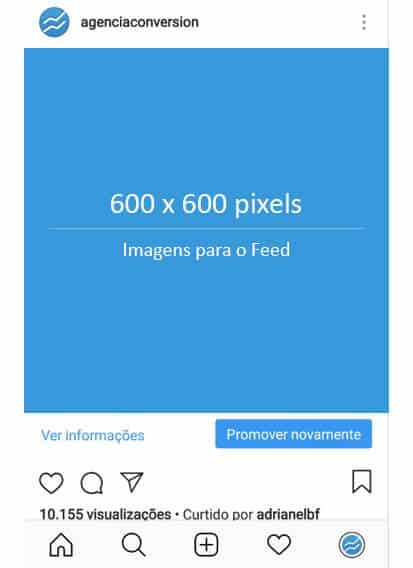Open the adrianelbf profile link
This screenshot has width=413, height=568.
[288, 514]
